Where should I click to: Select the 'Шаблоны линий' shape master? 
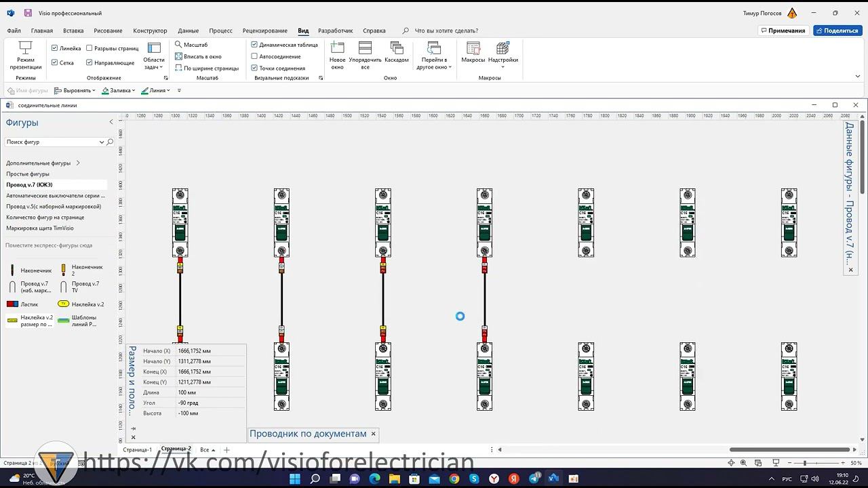pyautogui.click(x=79, y=321)
